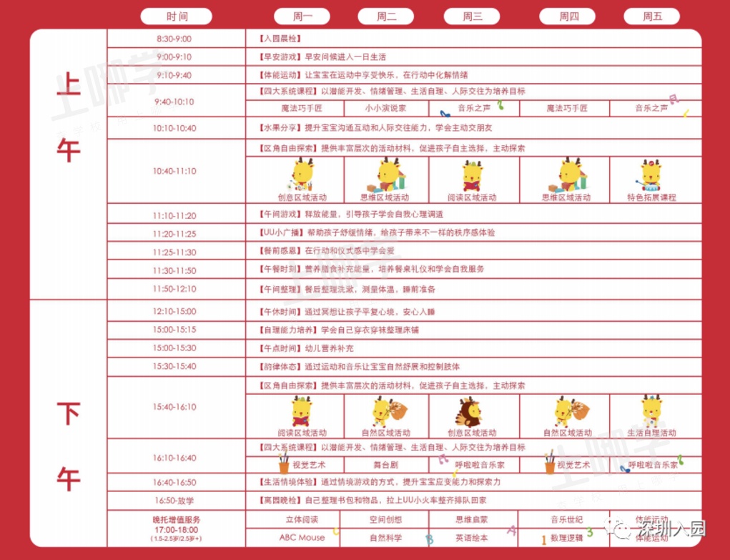Click deer with leaf icon in Thursday 自然区域活动 cell
Screen dimensions: 730x560
pyautogui.click(x=571, y=411)
